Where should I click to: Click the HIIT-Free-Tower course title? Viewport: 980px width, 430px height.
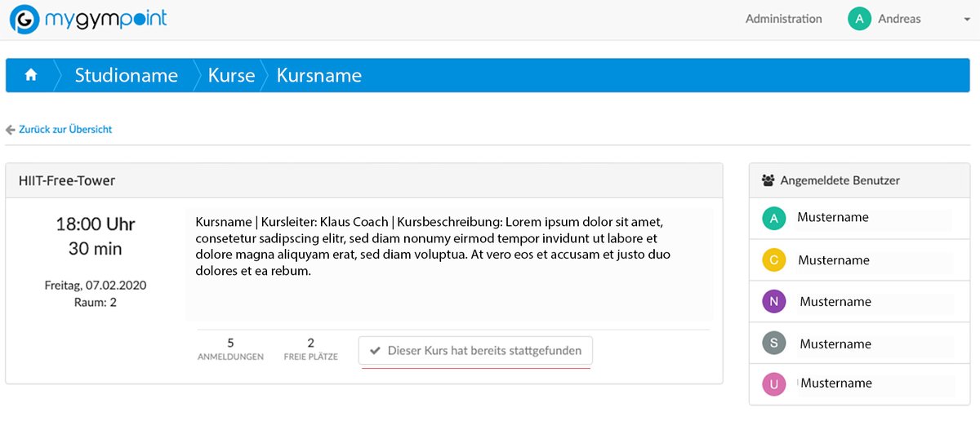pyautogui.click(x=67, y=180)
